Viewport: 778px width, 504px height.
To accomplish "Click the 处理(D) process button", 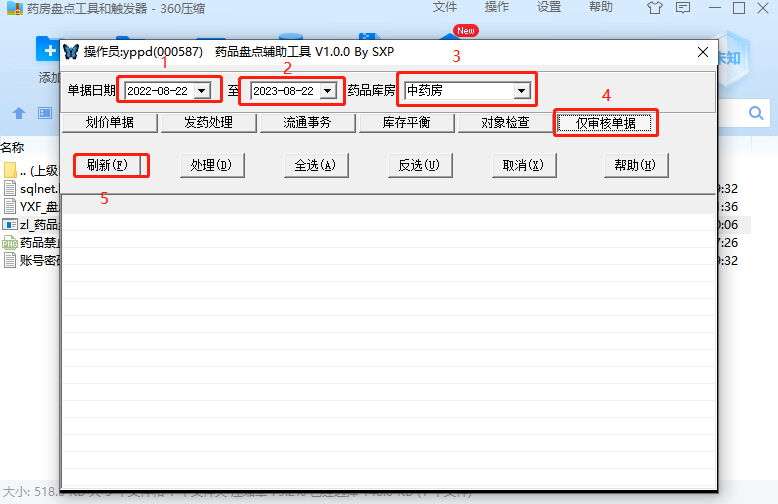I will tap(212, 165).
